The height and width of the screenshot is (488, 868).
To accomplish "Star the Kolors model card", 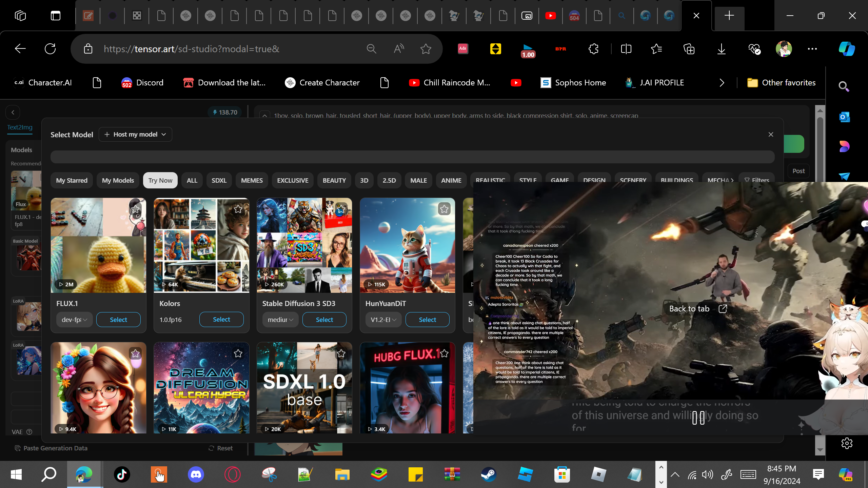I will (238, 209).
